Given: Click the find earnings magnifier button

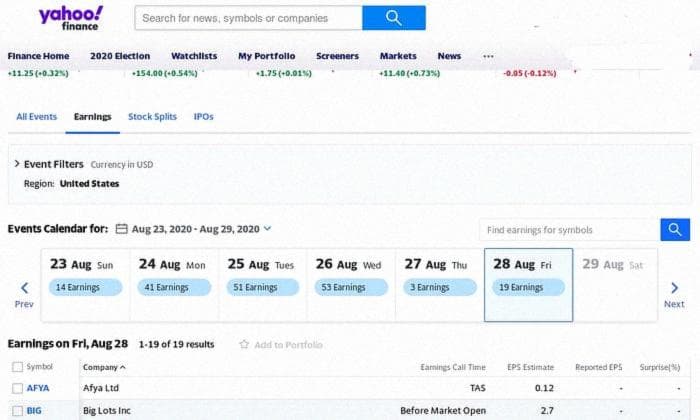Looking at the screenshot, I should 675,230.
